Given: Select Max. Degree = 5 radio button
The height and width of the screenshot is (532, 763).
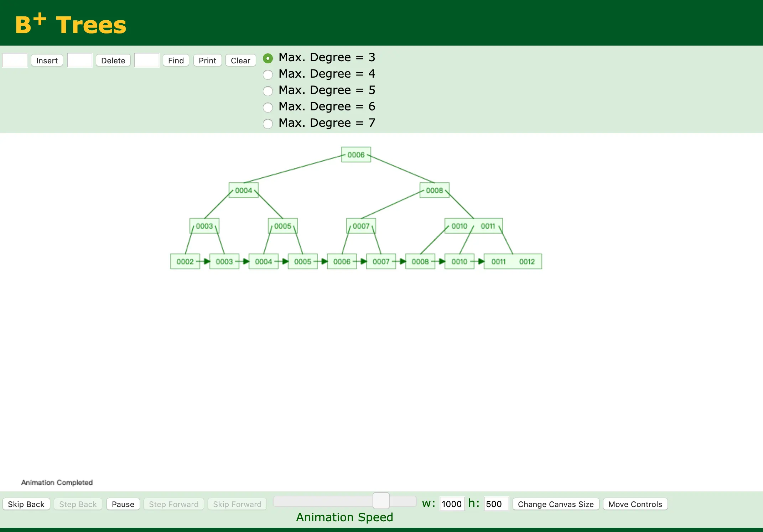Looking at the screenshot, I should (x=268, y=91).
